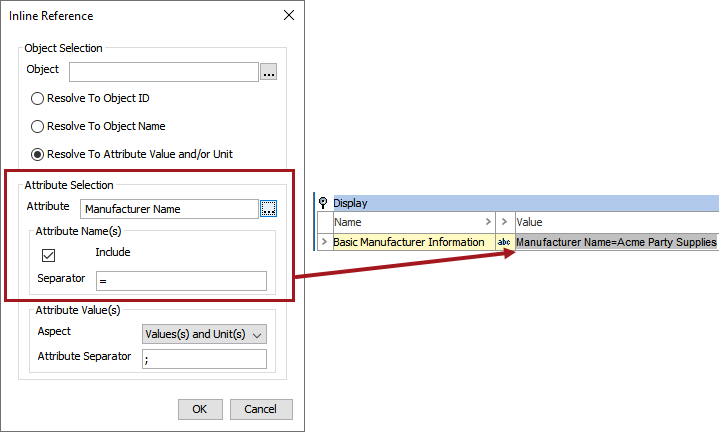This screenshot has height=434, width=721.
Task: Click the pin icon beside Display
Action: coord(323,203)
